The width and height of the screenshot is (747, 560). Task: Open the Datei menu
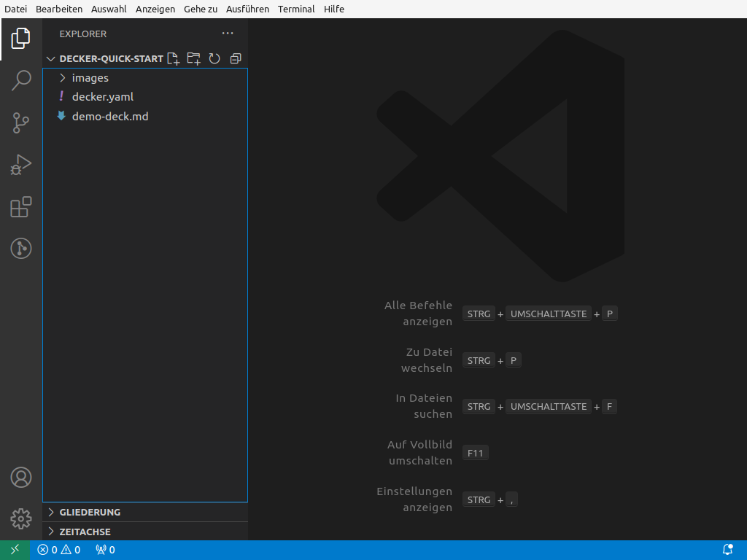(x=16, y=9)
